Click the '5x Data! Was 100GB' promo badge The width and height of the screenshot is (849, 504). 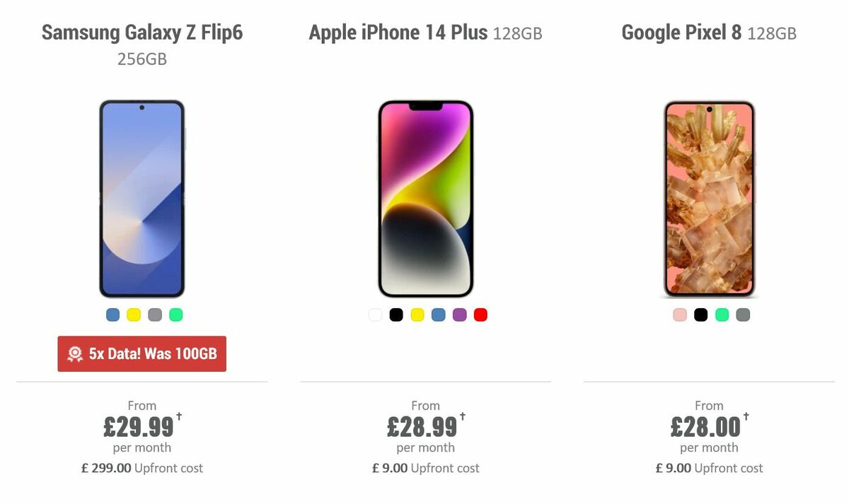(141, 353)
